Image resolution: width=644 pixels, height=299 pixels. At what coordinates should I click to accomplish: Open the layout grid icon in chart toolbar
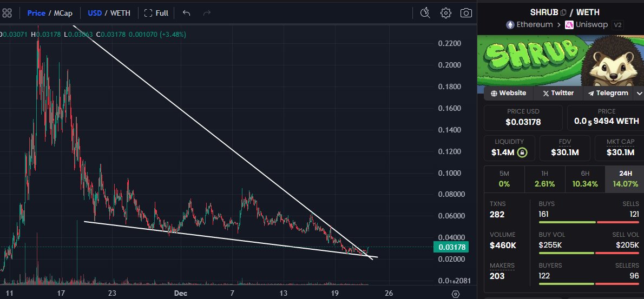(7, 13)
